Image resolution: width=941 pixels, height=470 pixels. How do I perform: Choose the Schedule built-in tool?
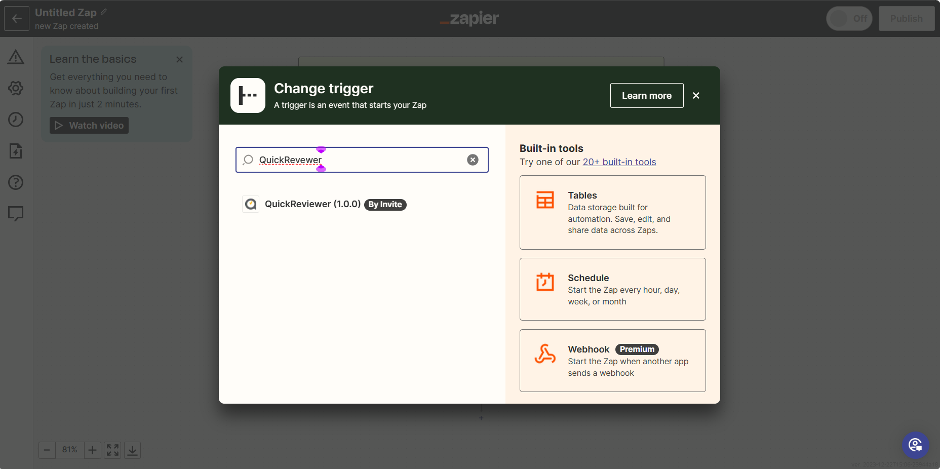pyautogui.click(x=612, y=289)
